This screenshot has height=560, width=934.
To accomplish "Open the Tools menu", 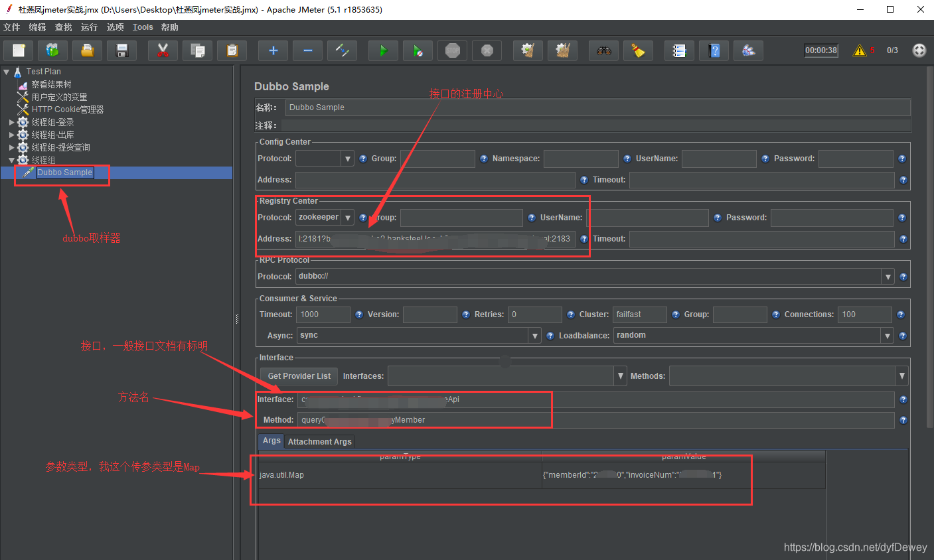I will pos(143,27).
